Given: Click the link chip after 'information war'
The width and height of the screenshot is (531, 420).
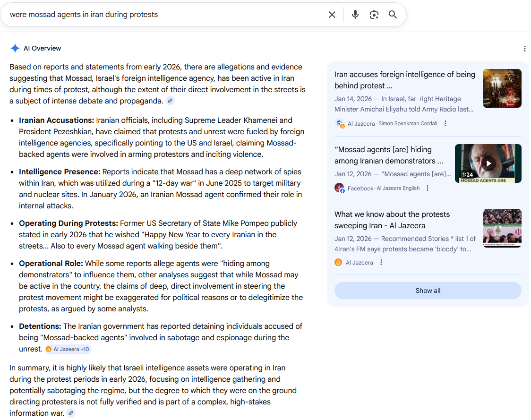Looking at the screenshot, I should pyautogui.click(x=71, y=413).
